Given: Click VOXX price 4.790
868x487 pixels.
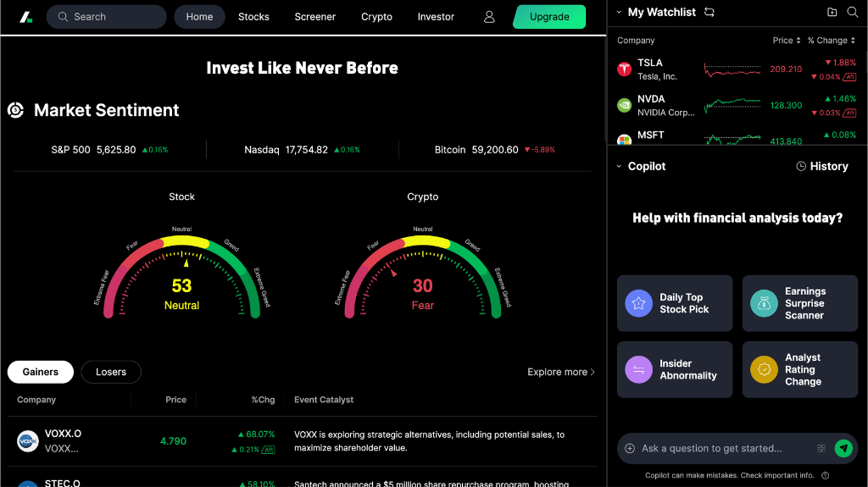Looking at the screenshot, I should (x=173, y=441).
